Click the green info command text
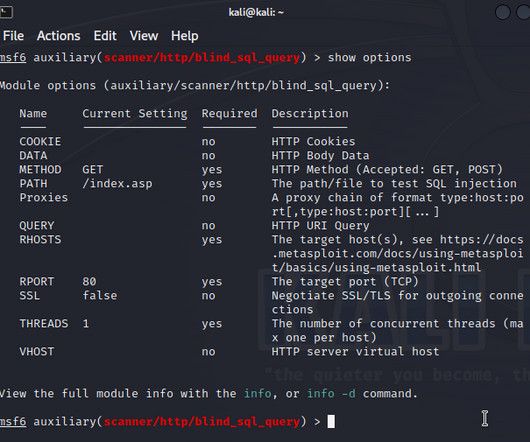The image size is (530, 442). point(258,393)
